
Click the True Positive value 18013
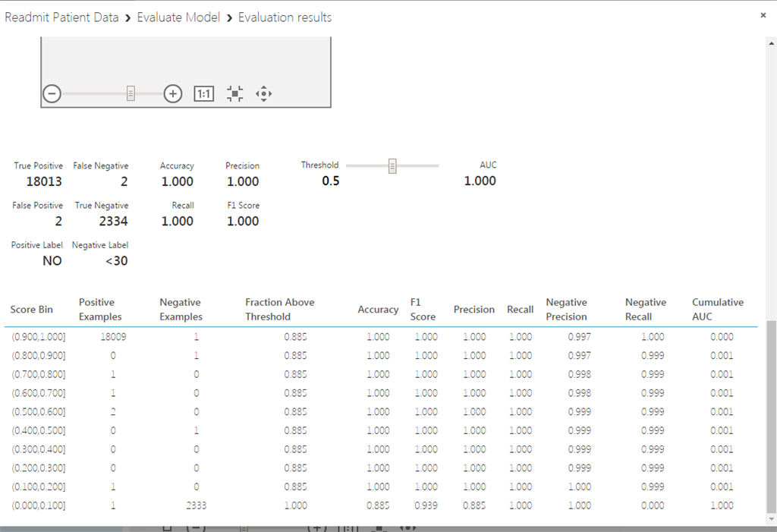pos(44,181)
